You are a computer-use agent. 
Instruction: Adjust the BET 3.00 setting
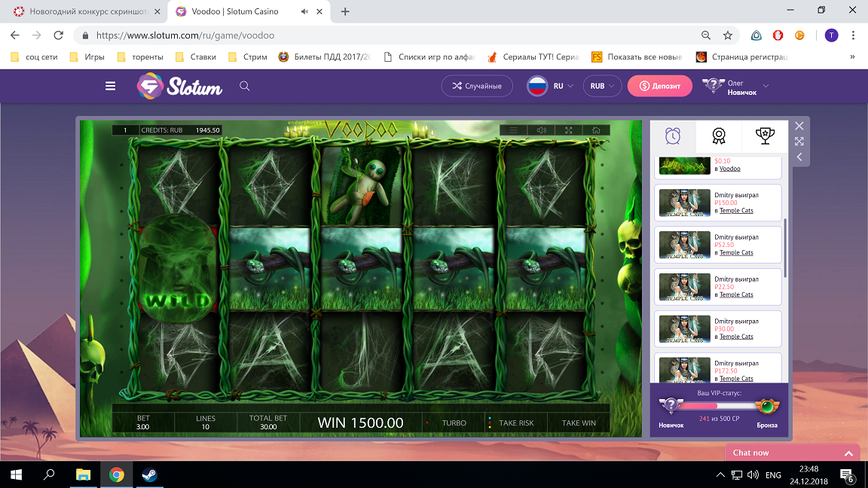[x=143, y=422]
